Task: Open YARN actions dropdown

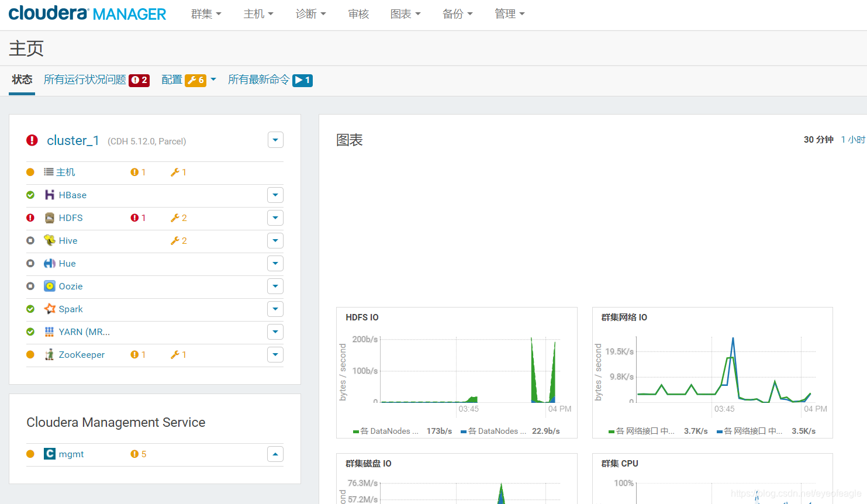Action: pos(275,332)
